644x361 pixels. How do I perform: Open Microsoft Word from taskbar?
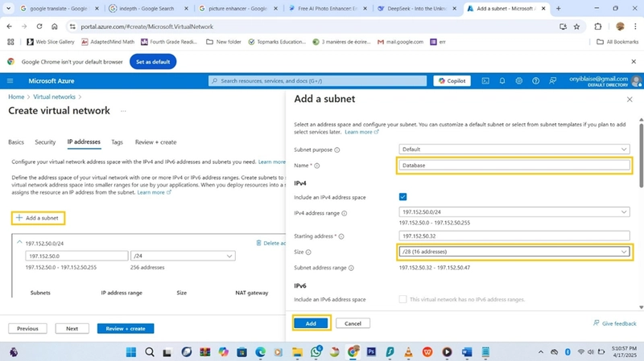(x=467, y=352)
